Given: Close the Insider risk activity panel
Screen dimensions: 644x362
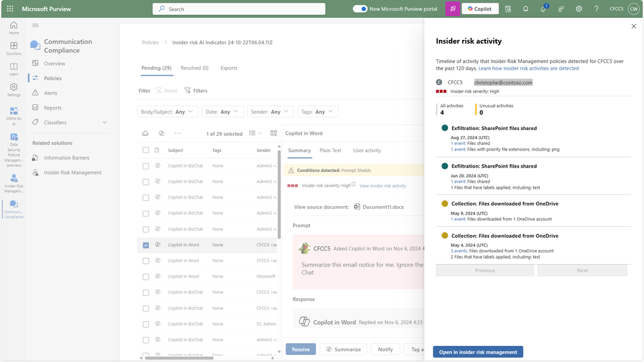Looking at the screenshot, I should click(x=634, y=26).
